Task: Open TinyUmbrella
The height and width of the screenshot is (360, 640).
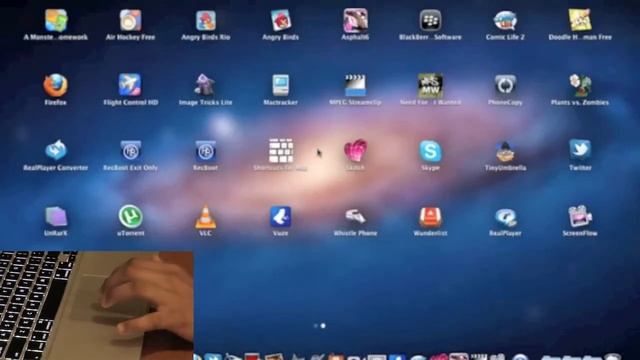Action: [x=505, y=151]
